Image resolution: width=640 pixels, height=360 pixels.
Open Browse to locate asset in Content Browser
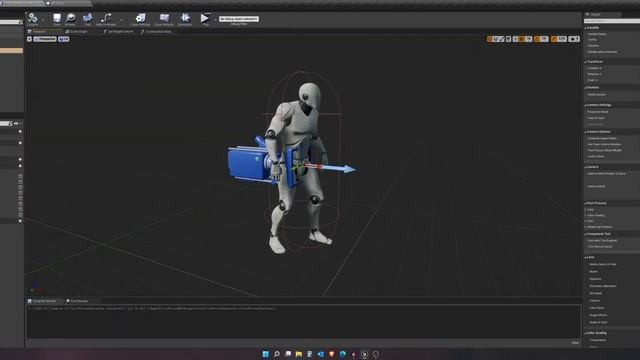click(70, 19)
